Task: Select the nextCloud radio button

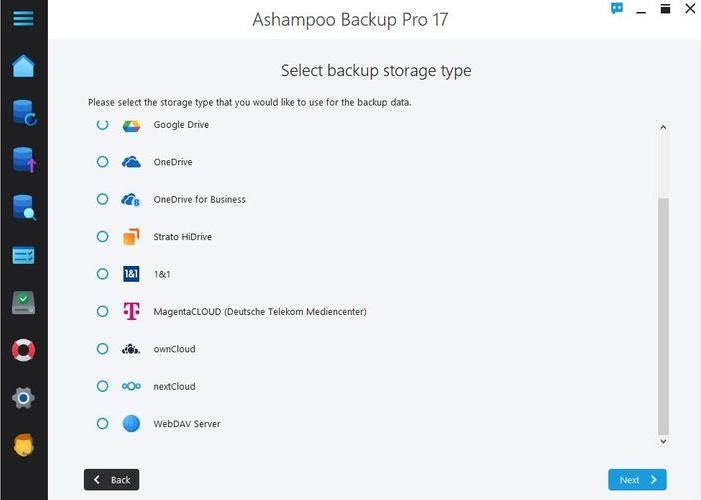Action: [x=102, y=386]
